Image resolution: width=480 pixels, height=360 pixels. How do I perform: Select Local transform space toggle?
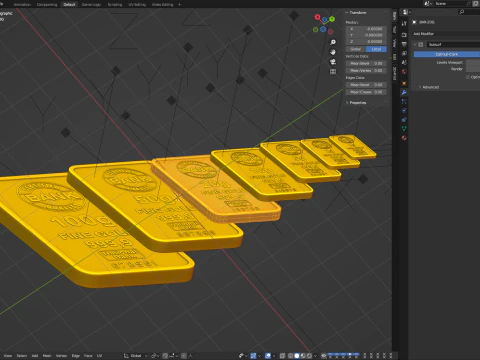coord(376,49)
